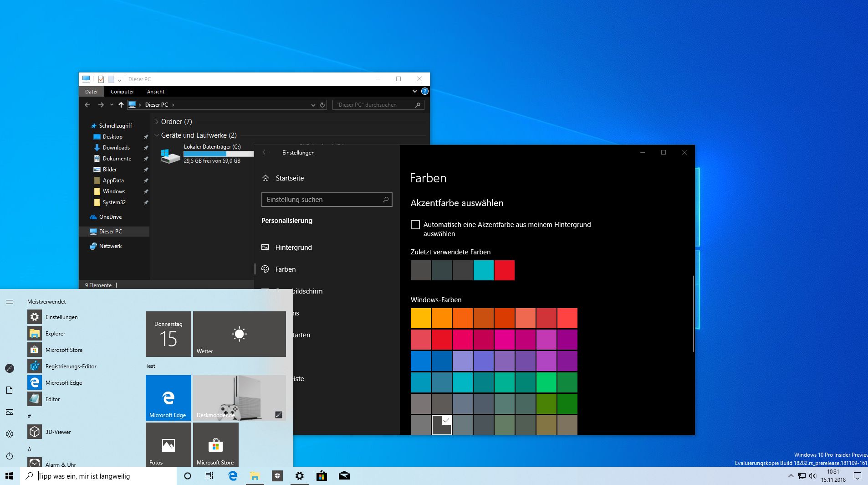The height and width of the screenshot is (485, 868).
Task: Click Explorer help question mark icon
Action: (424, 91)
